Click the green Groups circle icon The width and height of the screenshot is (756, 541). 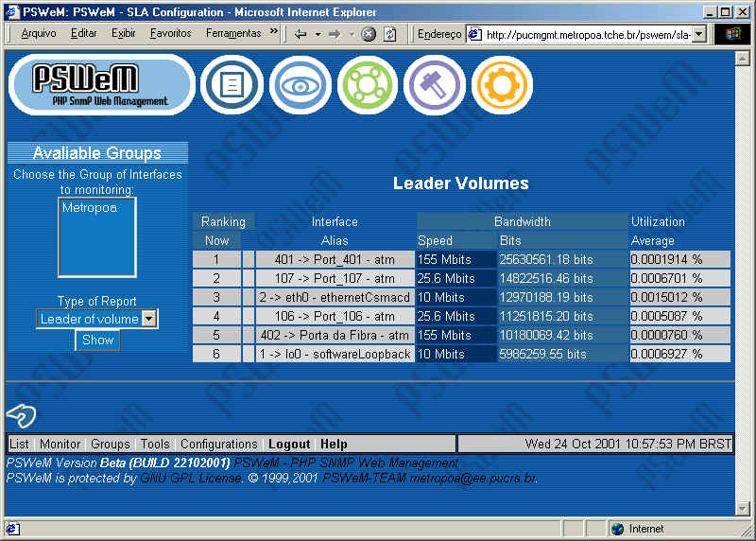(368, 85)
